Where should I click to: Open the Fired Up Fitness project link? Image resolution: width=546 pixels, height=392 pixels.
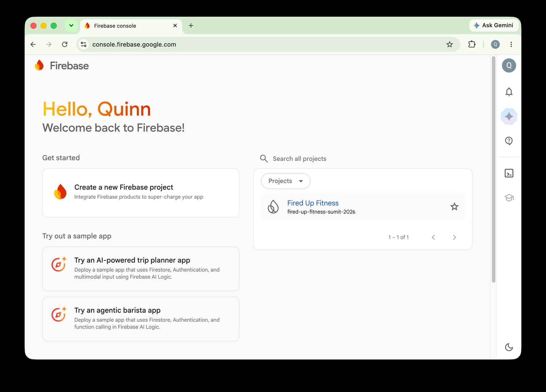coord(313,203)
